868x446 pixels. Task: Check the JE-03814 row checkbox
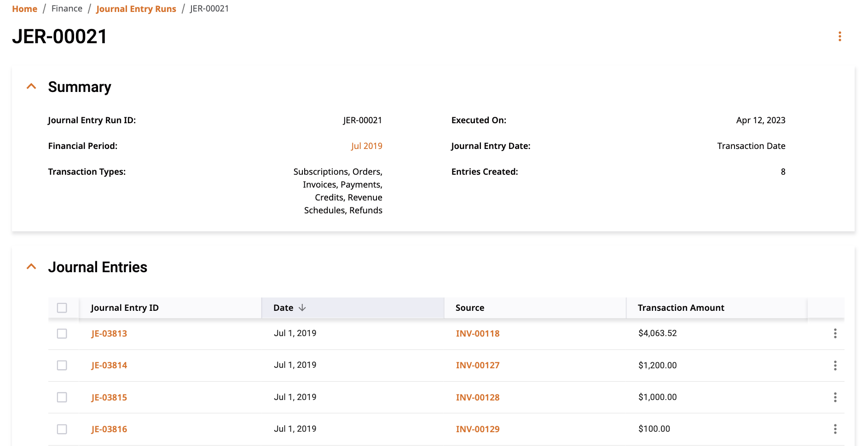tap(62, 365)
